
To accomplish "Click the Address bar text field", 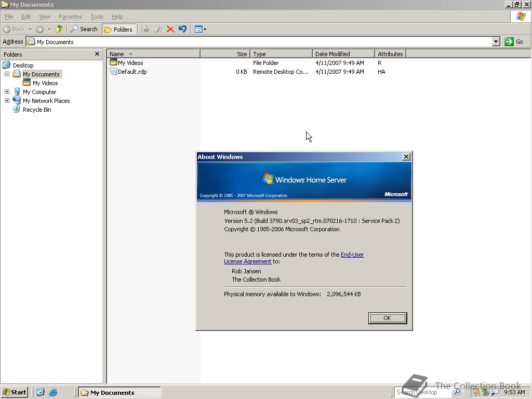I will 259,42.
